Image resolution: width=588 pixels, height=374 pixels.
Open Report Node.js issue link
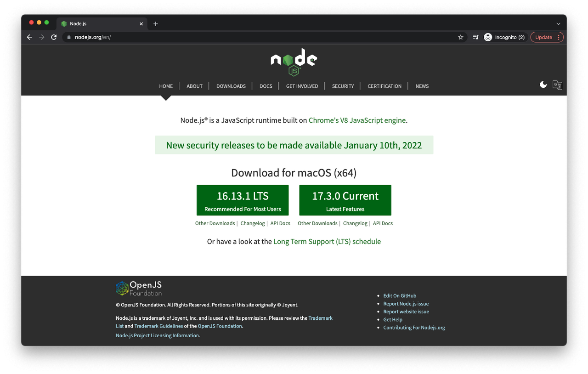pos(406,304)
